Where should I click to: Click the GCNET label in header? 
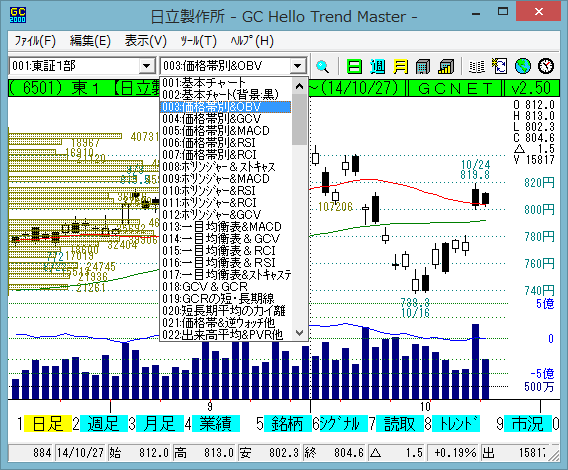click(x=455, y=88)
